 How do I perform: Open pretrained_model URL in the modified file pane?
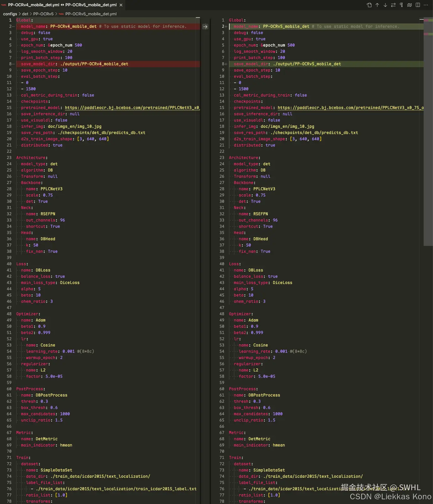tap(351, 108)
